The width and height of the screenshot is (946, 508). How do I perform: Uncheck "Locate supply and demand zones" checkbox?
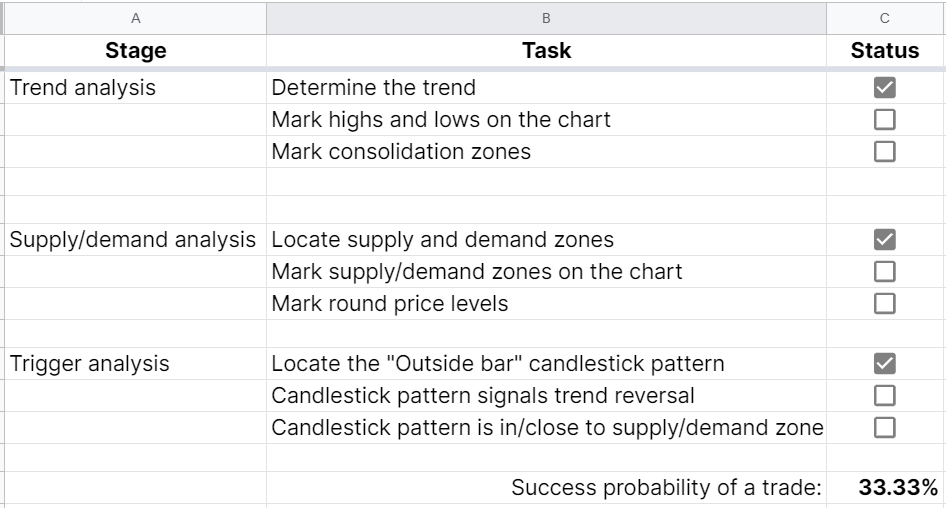point(884,240)
